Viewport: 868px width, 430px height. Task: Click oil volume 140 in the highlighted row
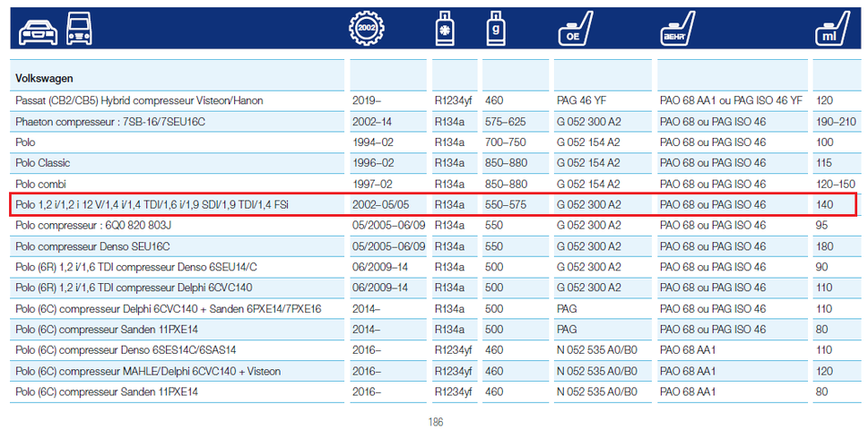(824, 205)
